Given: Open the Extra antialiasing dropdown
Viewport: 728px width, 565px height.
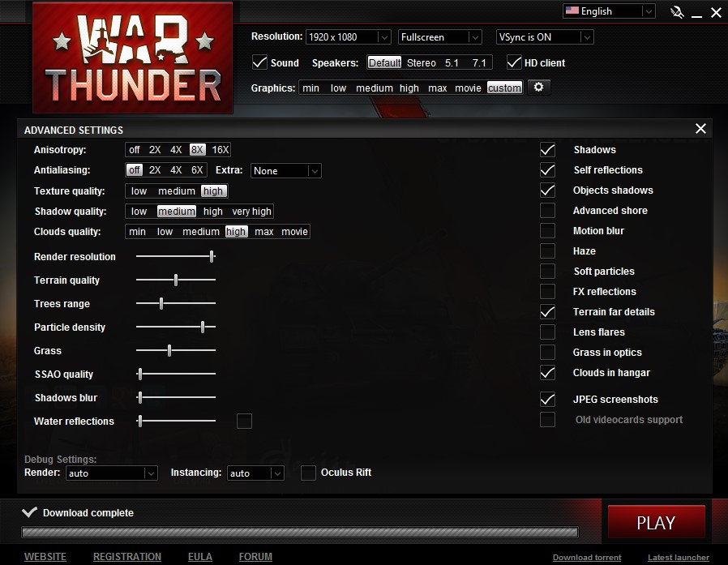Looking at the screenshot, I should [x=286, y=171].
